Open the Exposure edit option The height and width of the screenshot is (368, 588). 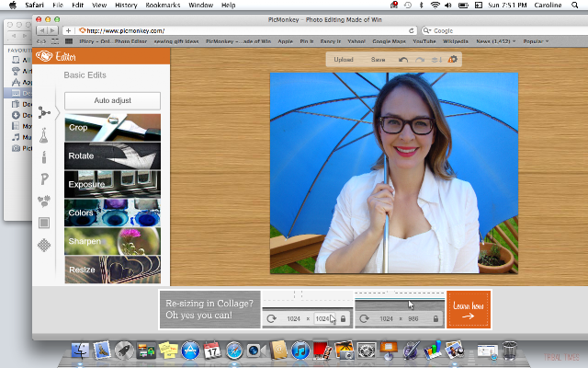(x=112, y=184)
